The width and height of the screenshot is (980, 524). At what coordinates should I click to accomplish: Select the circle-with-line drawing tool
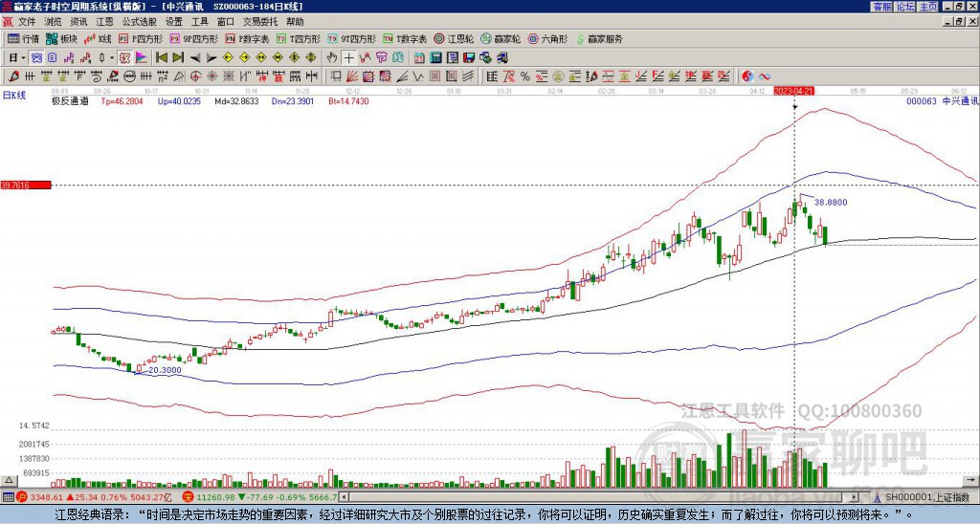130,76
